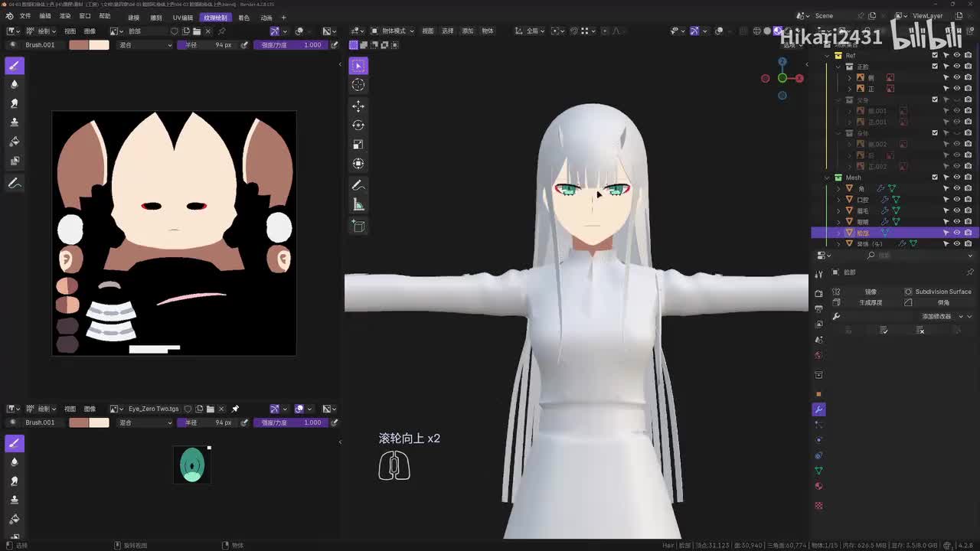This screenshot has height=551, width=980.
Task: Activate the Annotate tool in 3D viewport
Action: 358,185
